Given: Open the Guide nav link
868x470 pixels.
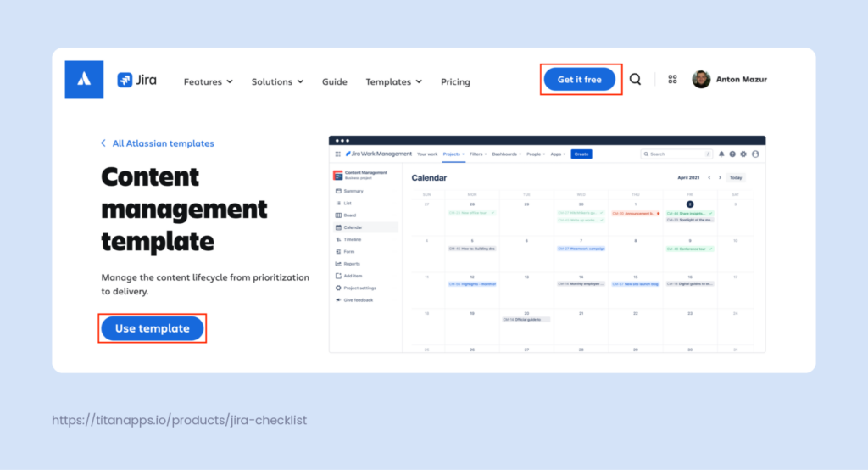Looking at the screenshot, I should (x=335, y=81).
